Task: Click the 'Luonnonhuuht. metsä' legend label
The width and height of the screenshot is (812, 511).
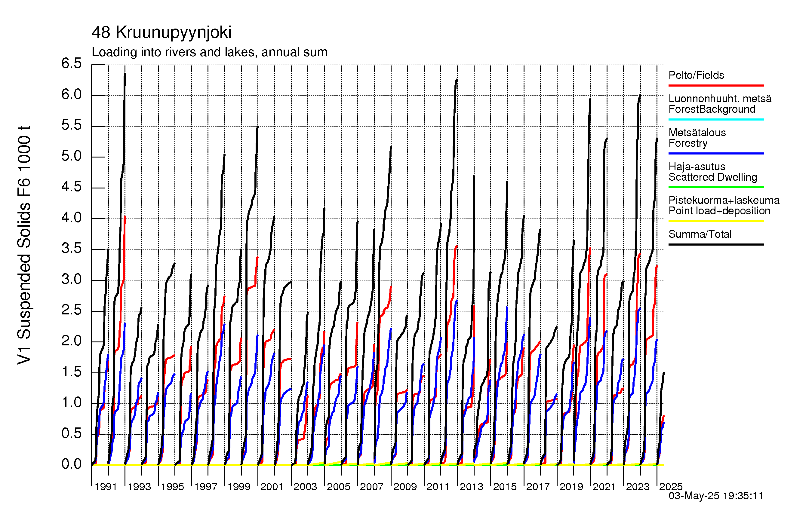Action: (x=720, y=98)
